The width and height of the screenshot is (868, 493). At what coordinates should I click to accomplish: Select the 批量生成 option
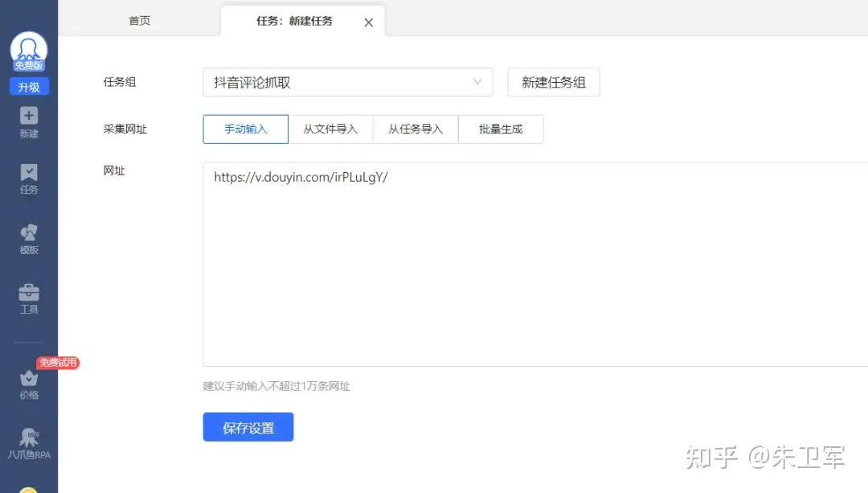tap(501, 129)
